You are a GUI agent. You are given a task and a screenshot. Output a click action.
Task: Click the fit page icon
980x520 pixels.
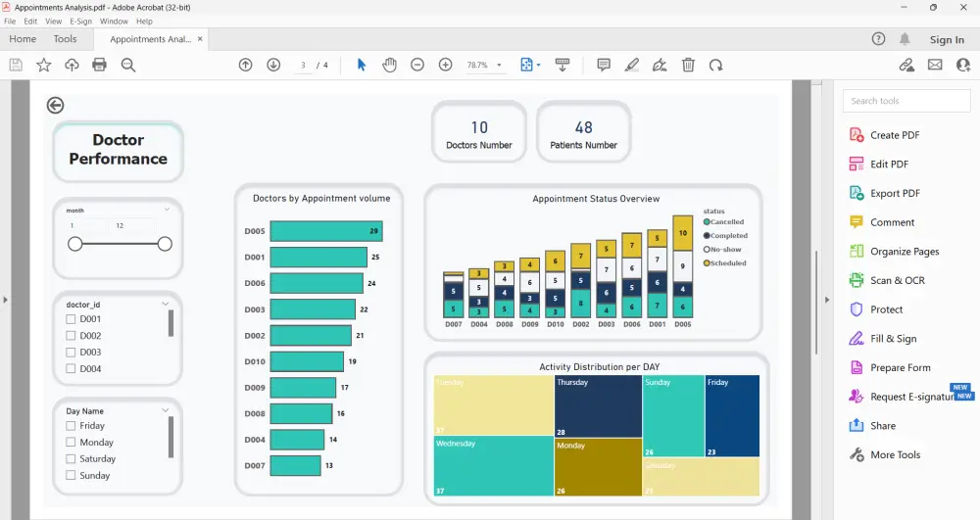tap(527, 65)
